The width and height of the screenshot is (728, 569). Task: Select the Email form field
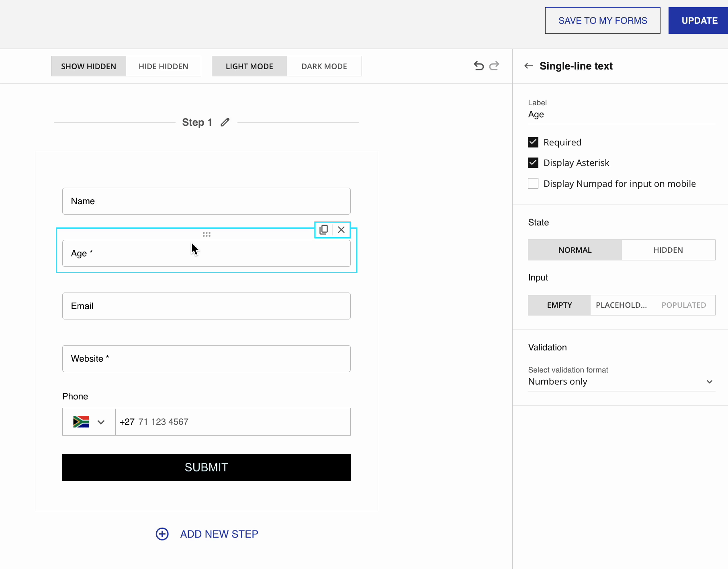pos(207,306)
